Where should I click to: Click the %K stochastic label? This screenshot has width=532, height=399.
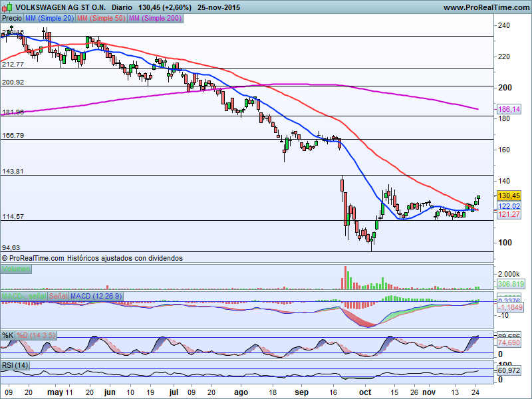click(7, 335)
